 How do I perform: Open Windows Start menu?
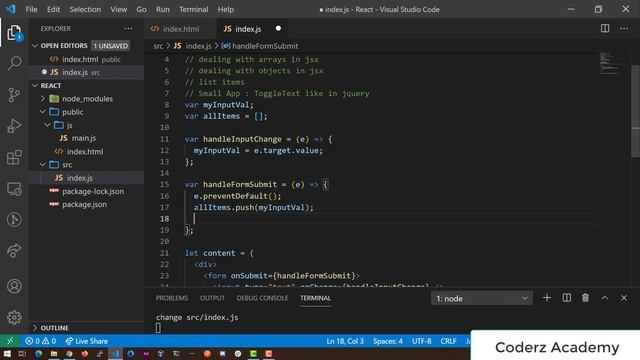coord(7,353)
